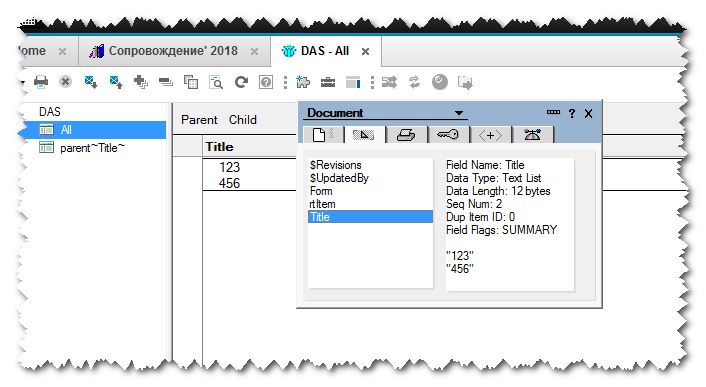706x387 pixels.
Task: Click the Child action button
Action: pos(243,120)
